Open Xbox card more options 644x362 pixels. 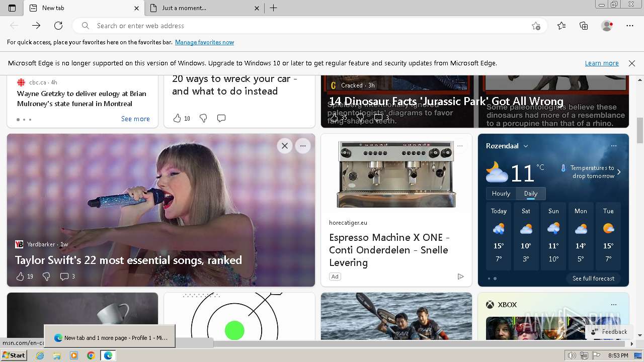614,305
